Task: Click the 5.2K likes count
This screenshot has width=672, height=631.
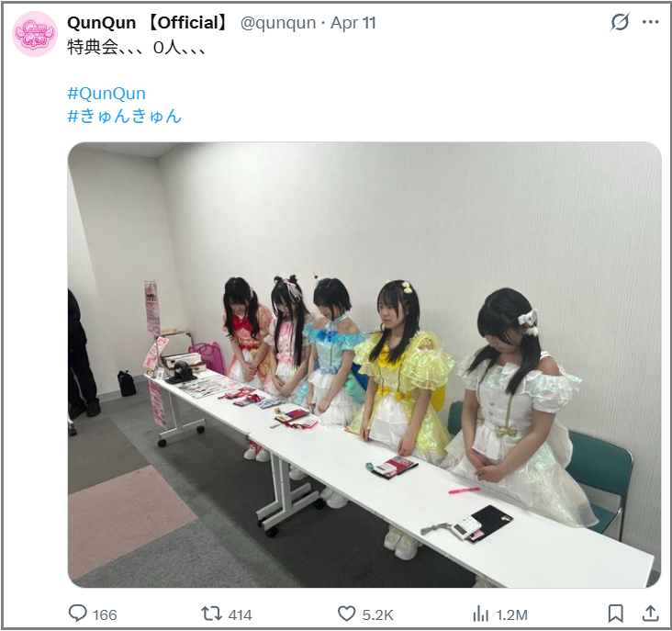Action: tap(377, 614)
